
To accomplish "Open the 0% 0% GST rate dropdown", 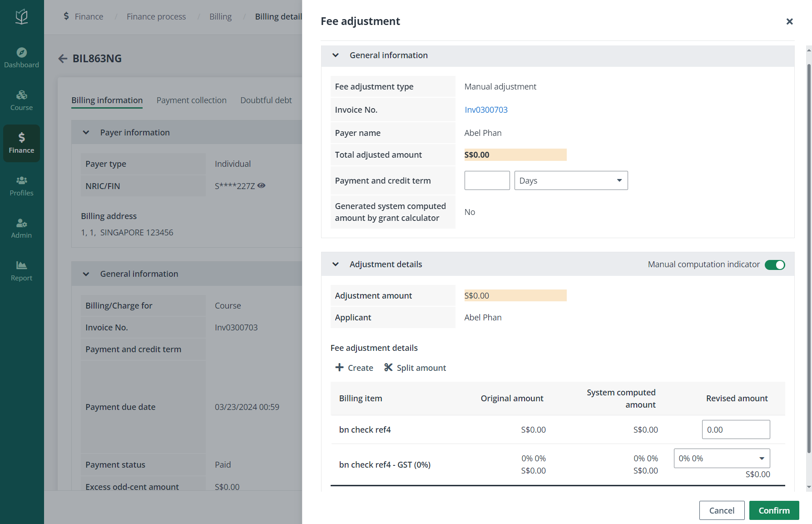I will click(x=722, y=458).
